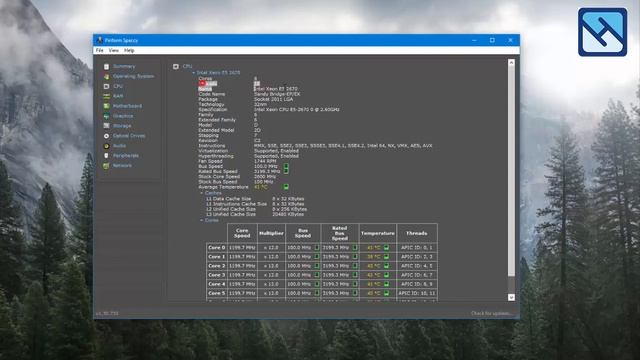Maximize the Piriform Speccy window

point(492,40)
